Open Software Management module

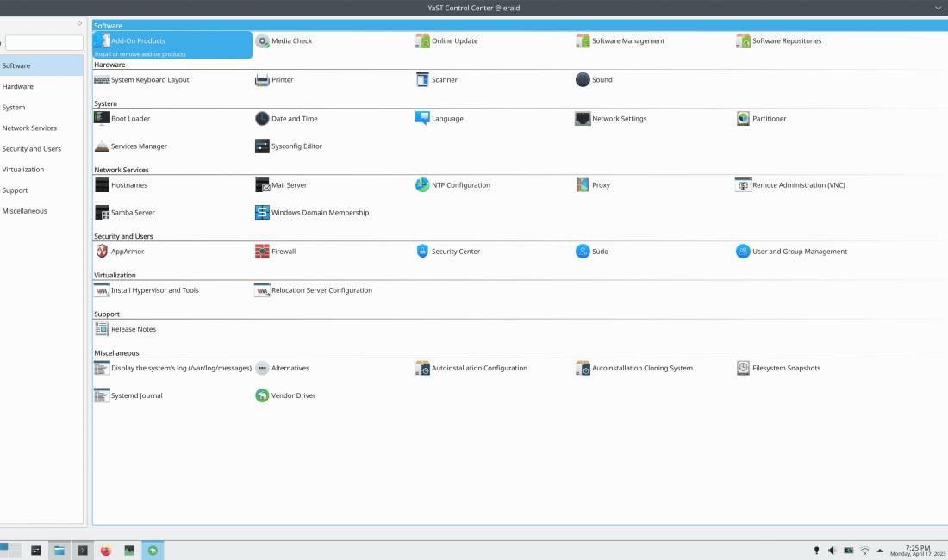[621, 41]
